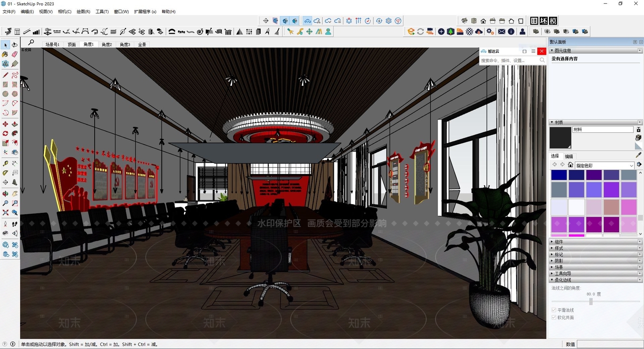
Task: Click the 智达云 search input field
Action: click(x=509, y=60)
